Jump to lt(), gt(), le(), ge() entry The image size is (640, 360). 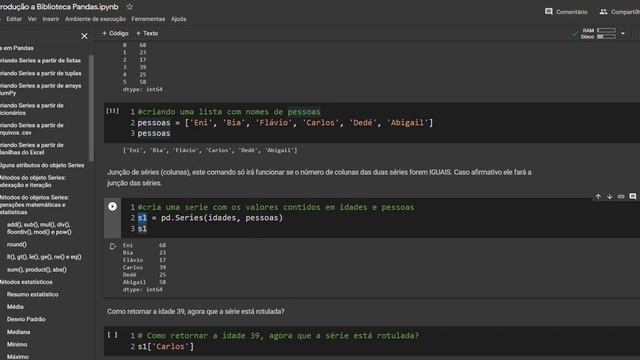pos(44,257)
